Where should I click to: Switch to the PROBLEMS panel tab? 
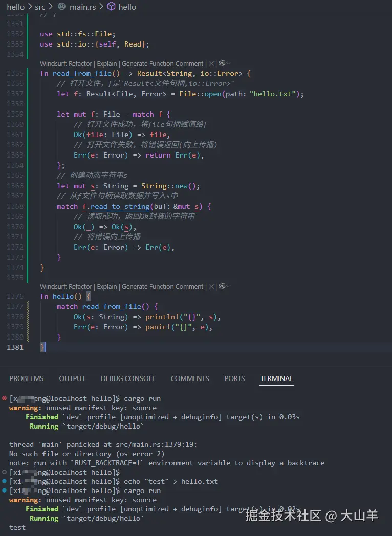27,378
